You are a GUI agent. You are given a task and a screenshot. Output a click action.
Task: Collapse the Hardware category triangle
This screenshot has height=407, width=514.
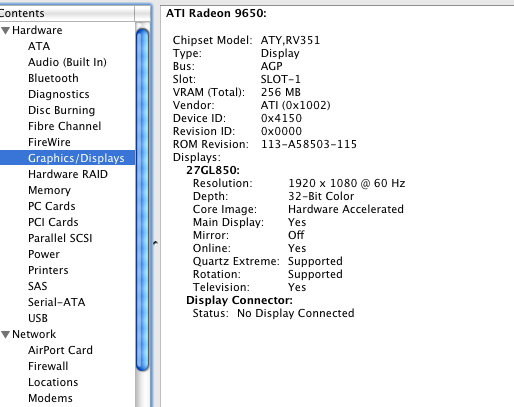(5, 31)
